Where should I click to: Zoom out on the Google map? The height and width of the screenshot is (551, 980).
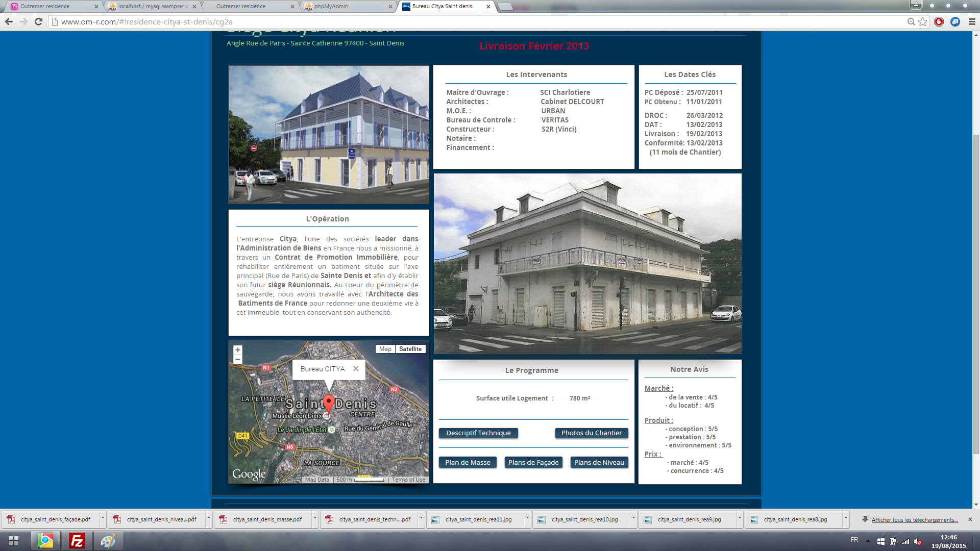(237, 360)
